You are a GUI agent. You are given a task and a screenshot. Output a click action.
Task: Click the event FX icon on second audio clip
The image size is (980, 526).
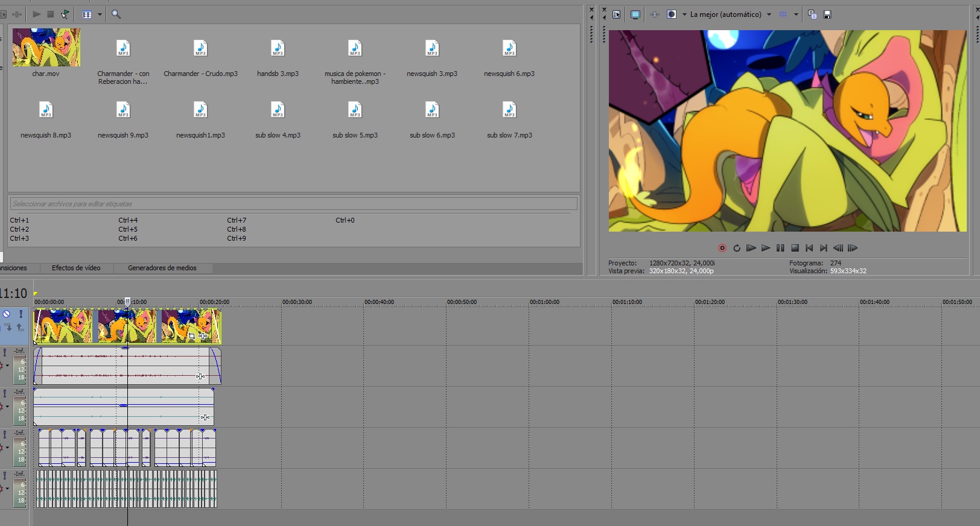pos(205,417)
